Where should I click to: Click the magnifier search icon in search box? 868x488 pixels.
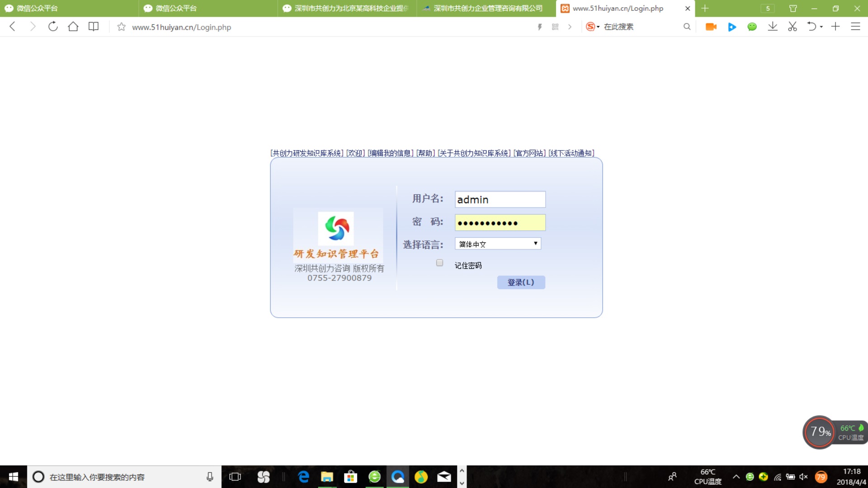[687, 27]
